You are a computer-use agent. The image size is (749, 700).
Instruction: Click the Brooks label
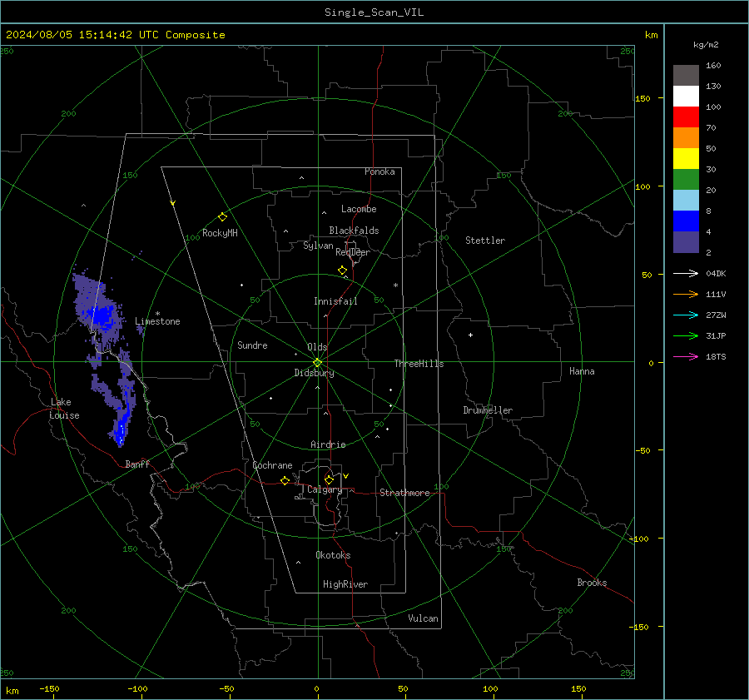pyautogui.click(x=592, y=583)
